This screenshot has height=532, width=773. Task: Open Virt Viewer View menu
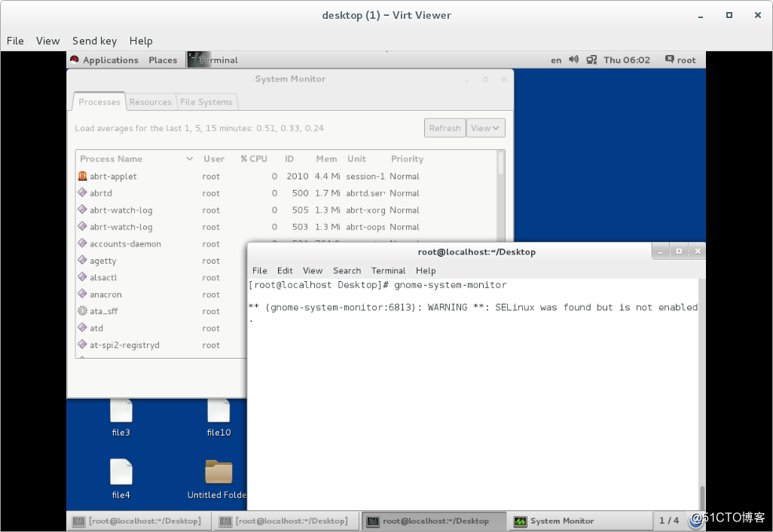pos(47,41)
